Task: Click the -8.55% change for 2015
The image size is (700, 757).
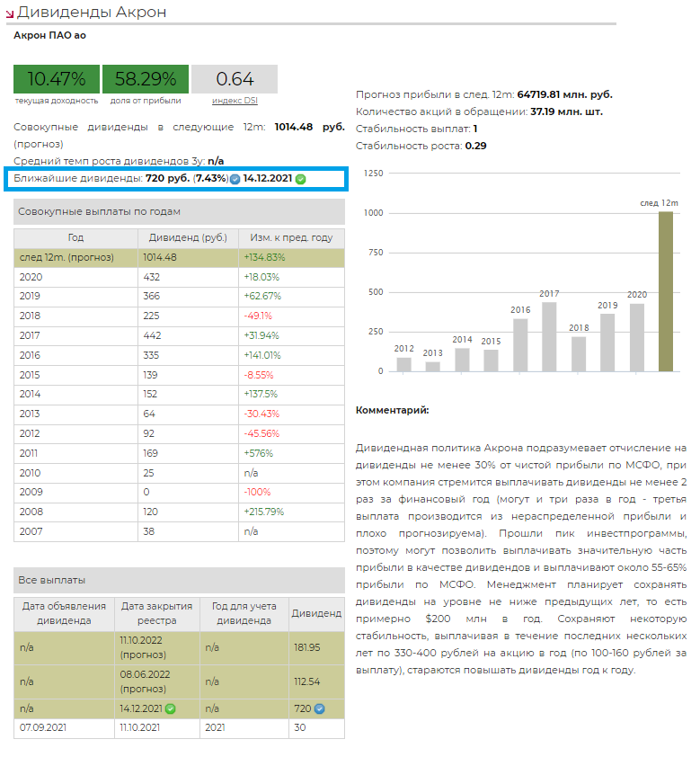Action: (x=259, y=375)
